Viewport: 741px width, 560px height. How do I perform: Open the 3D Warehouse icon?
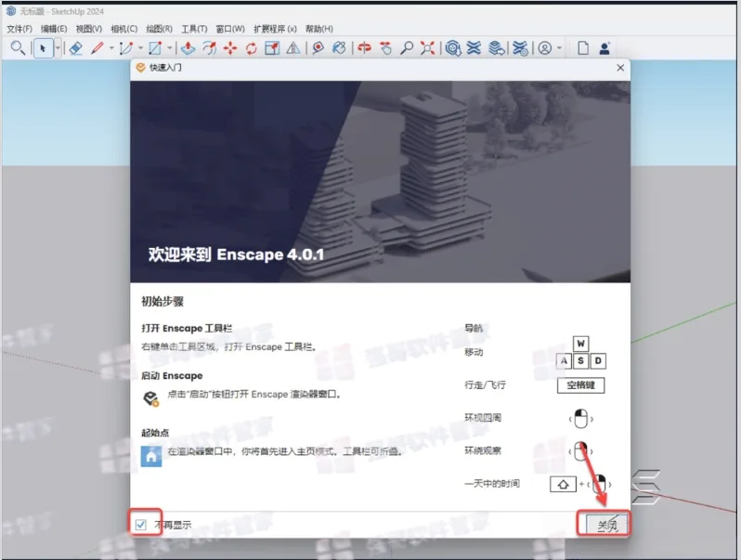(x=453, y=48)
